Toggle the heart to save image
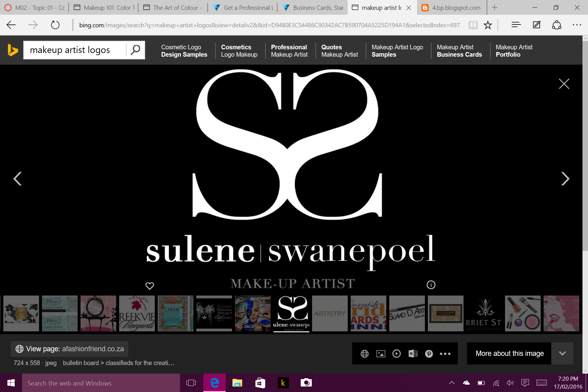 coord(150,286)
